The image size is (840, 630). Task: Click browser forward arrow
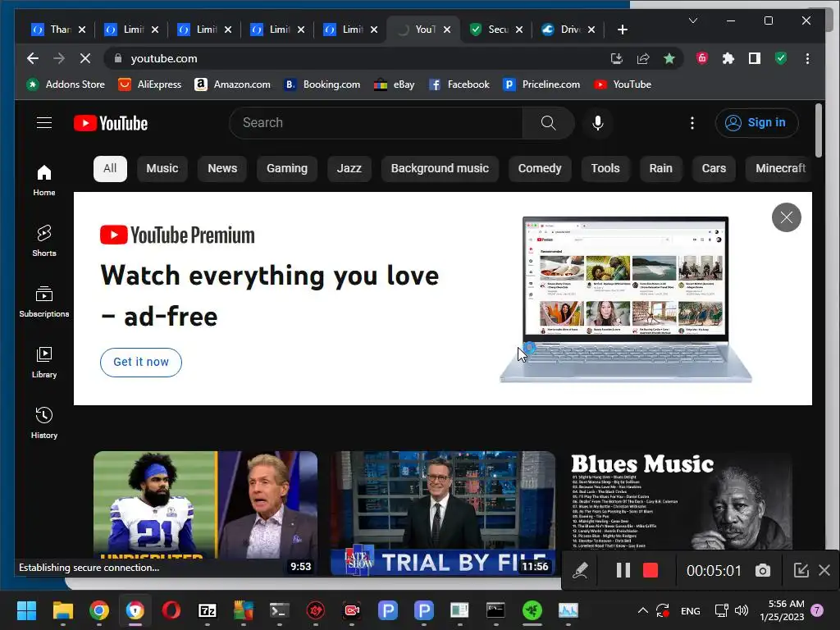(59, 58)
